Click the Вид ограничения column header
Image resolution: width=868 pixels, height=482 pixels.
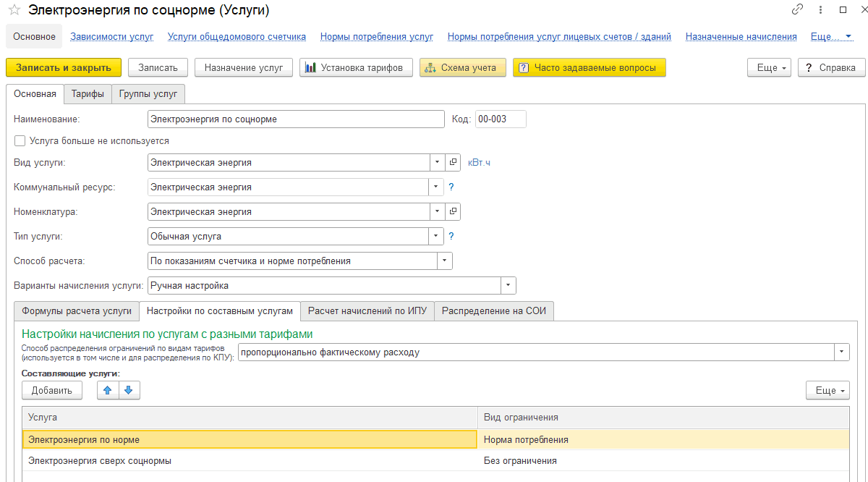[x=663, y=418]
